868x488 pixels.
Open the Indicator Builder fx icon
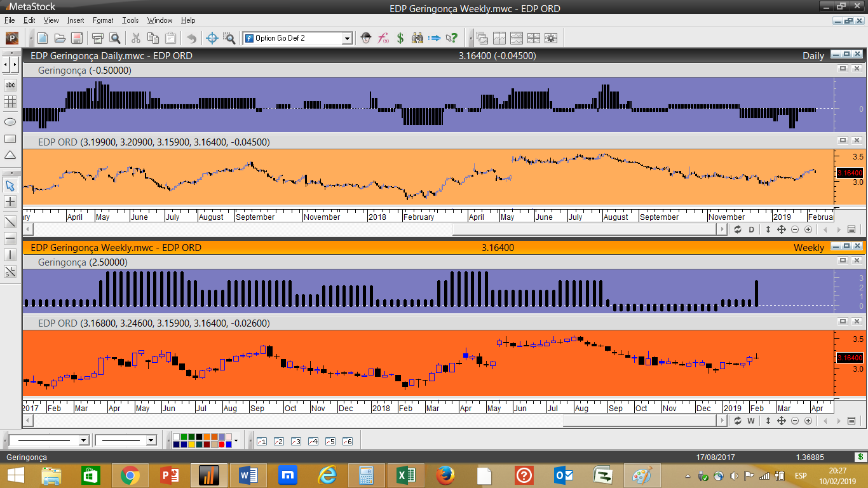click(383, 38)
